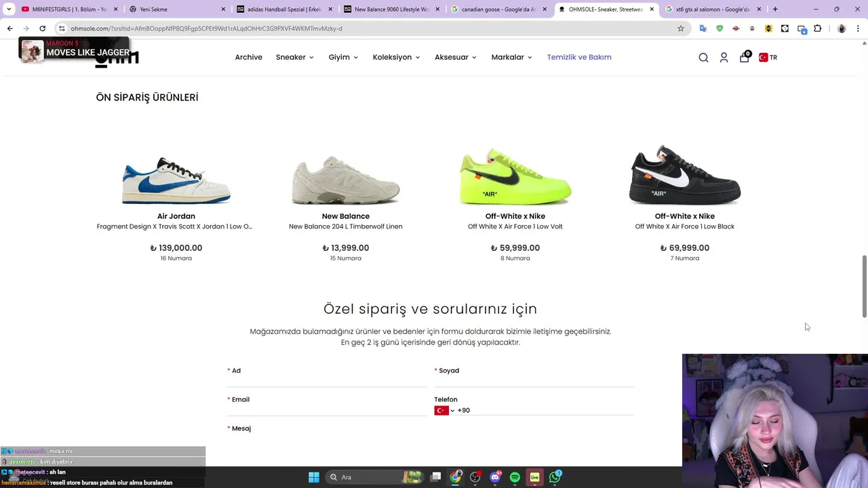Click the Maroon 5 song overlay thumbnail
Screen dimensions: 868x488
pyautogui.click(x=32, y=52)
